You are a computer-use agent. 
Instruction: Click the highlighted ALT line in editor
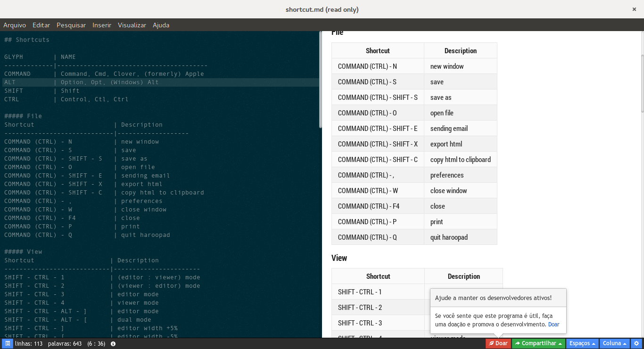coord(160,82)
